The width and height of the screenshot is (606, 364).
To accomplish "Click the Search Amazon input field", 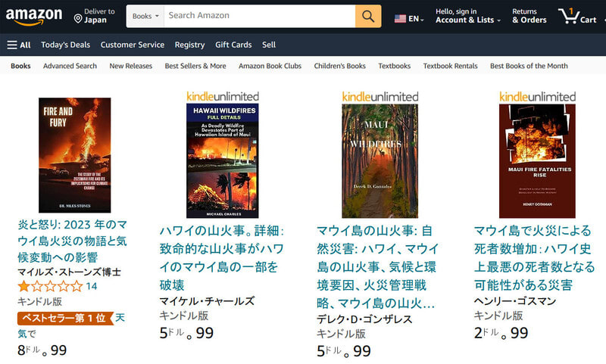I will coord(260,16).
